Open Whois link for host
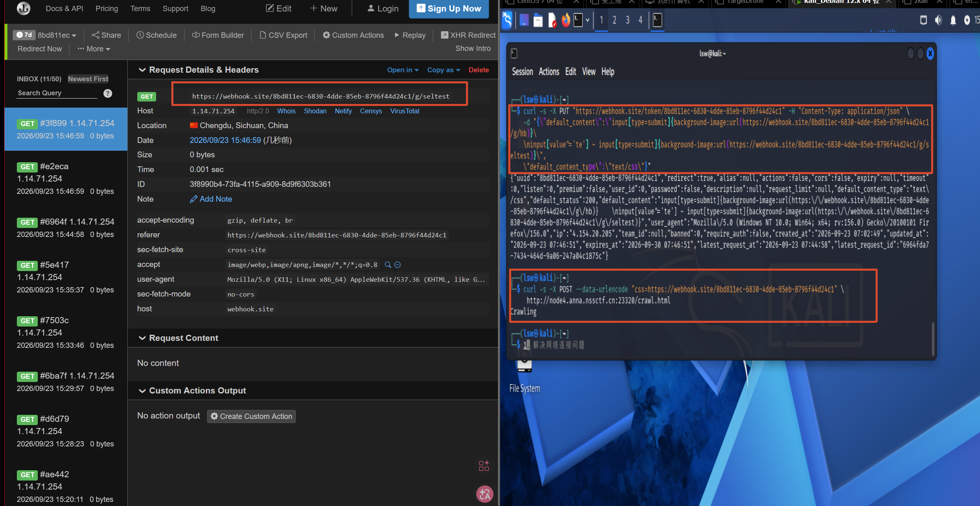The width and height of the screenshot is (980, 506). pyautogui.click(x=286, y=111)
